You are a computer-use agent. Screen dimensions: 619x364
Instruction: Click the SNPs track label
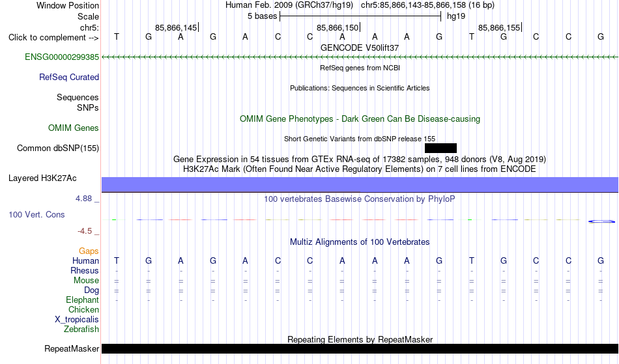pyautogui.click(x=88, y=107)
